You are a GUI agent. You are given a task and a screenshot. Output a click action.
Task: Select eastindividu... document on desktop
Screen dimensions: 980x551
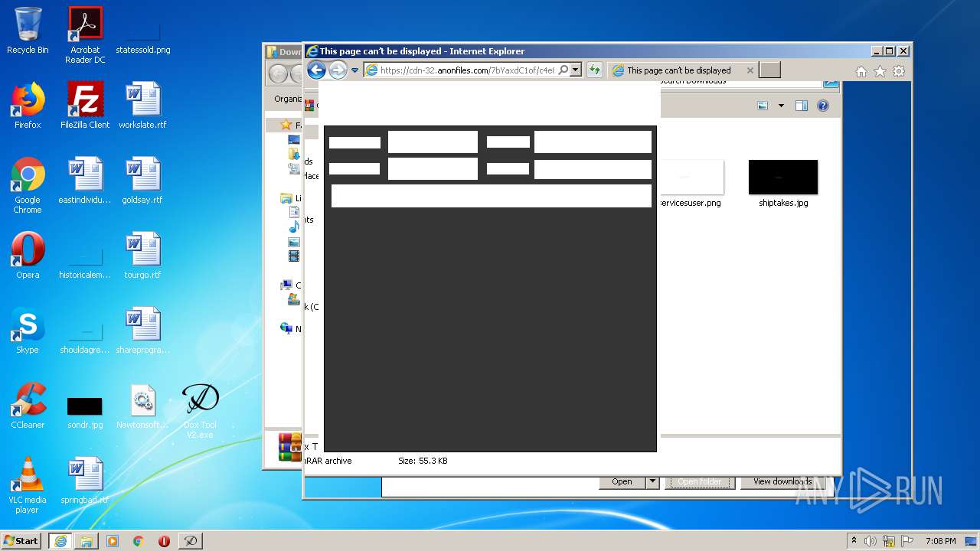pyautogui.click(x=85, y=181)
